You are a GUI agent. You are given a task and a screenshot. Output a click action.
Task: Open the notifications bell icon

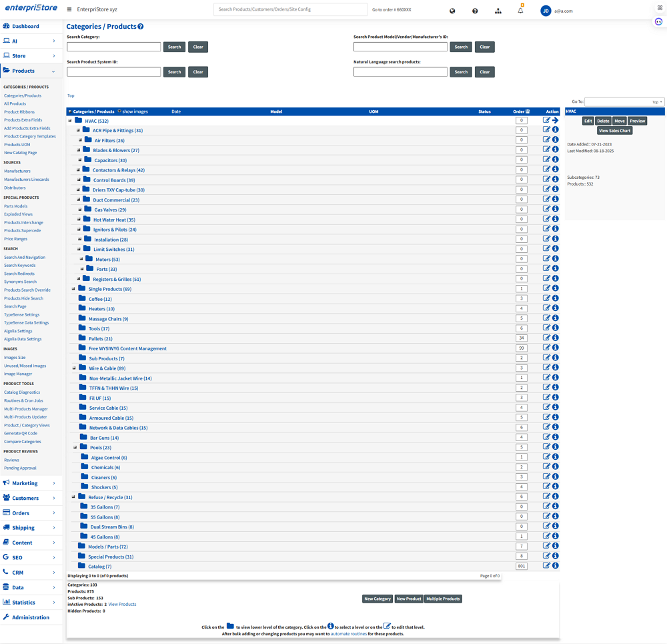point(520,11)
